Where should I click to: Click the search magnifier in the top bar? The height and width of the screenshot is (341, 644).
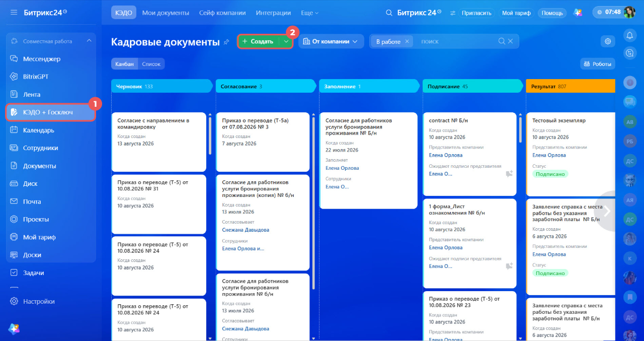389,13
